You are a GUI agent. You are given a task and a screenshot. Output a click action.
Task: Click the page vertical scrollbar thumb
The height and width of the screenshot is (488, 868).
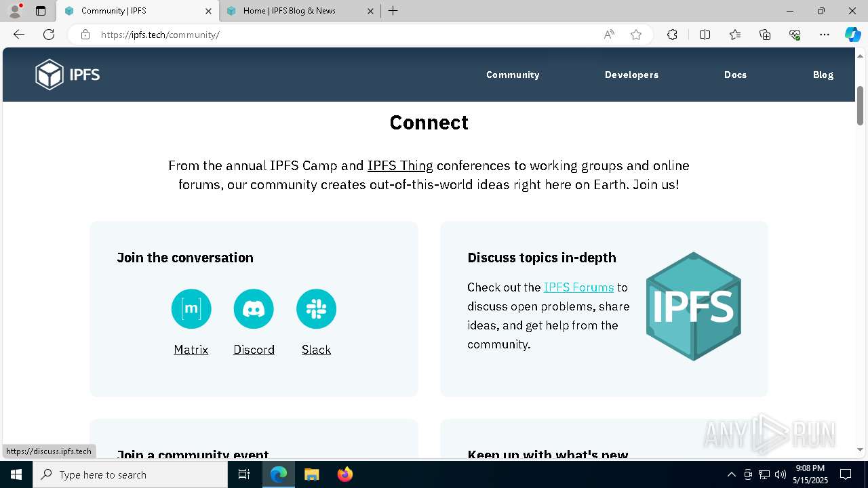[x=861, y=105]
